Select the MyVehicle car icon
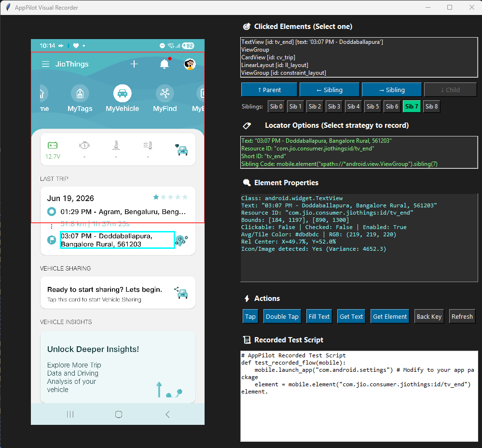 point(123,93)
